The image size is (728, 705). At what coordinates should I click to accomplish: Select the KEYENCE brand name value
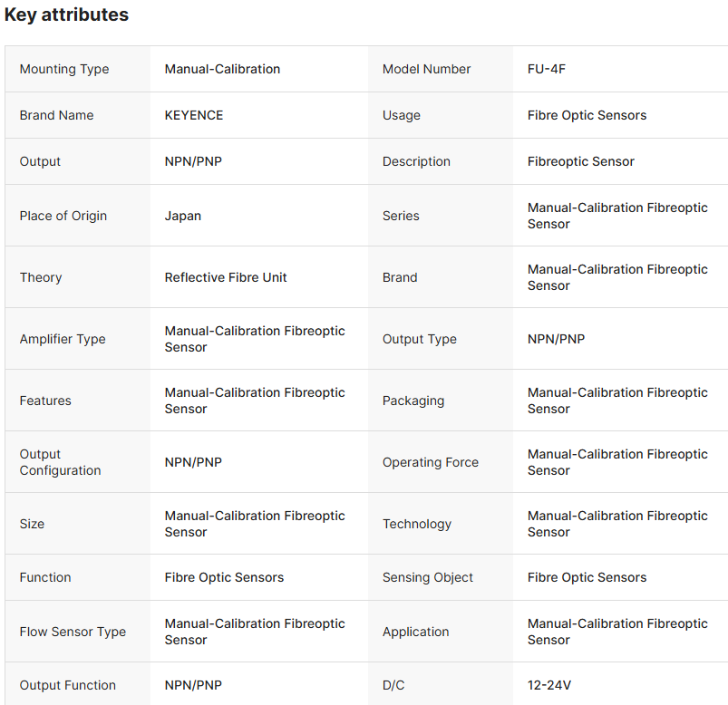[x=194, y=115]
